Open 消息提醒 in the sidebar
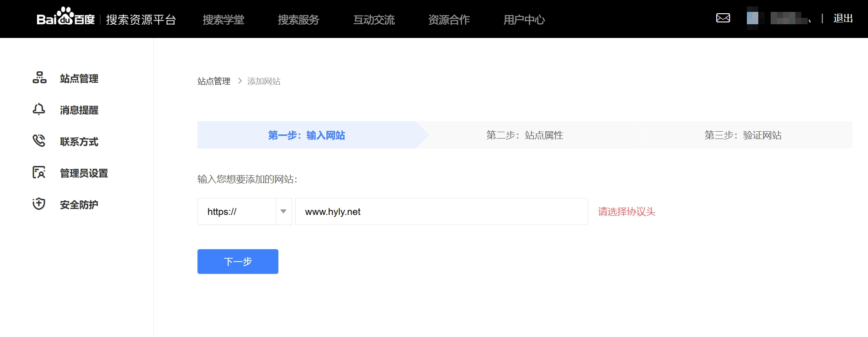Image resolution: width=868 pixels, height=337 pixels. (x=79, y=110)
